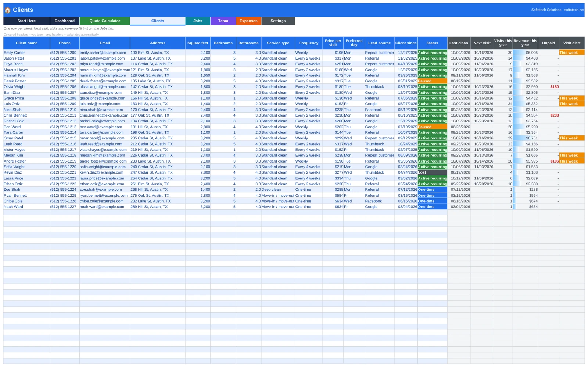
Task: Select Laura Price's next visit 11/09/2026
Action: click(x=482, y=178)
